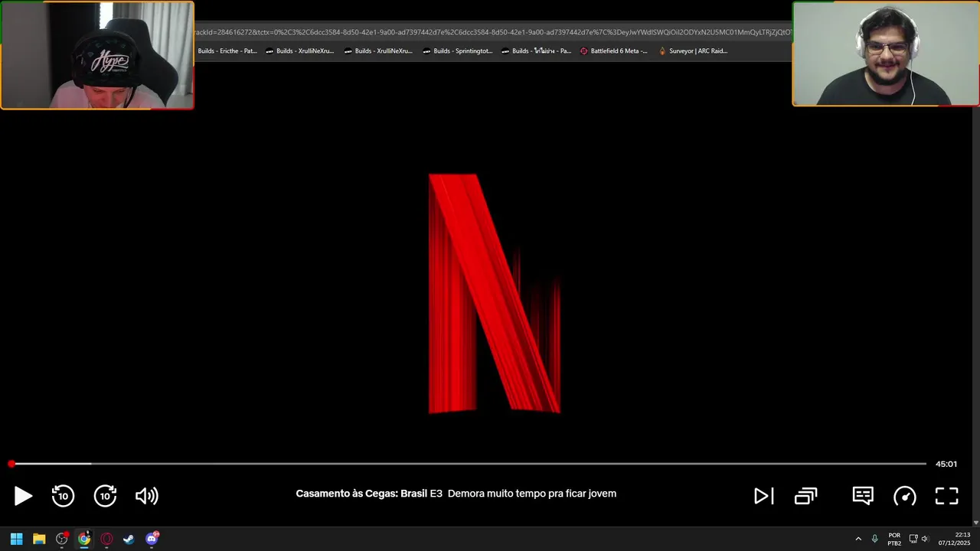
Task: Enter fullscreen mode
Action: (947, 496)
